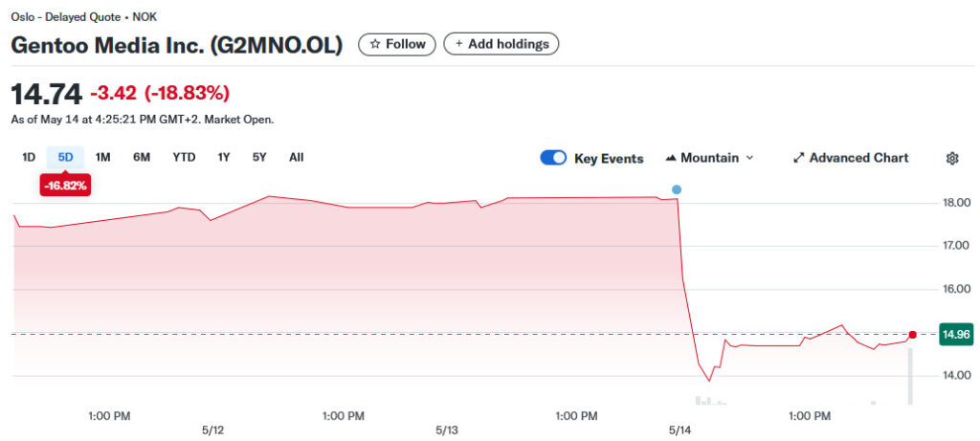Click the 14.96 green price label
The image size is (980, 441).
(x=957, y=335)
